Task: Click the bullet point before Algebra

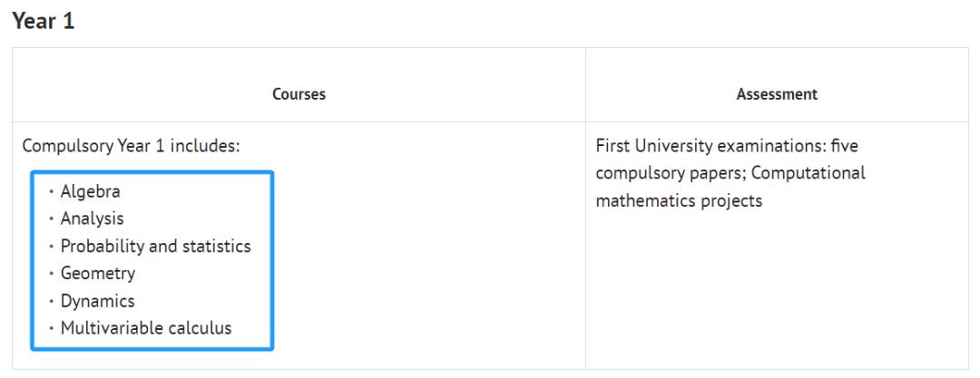Action: click(x=51, y=192)
